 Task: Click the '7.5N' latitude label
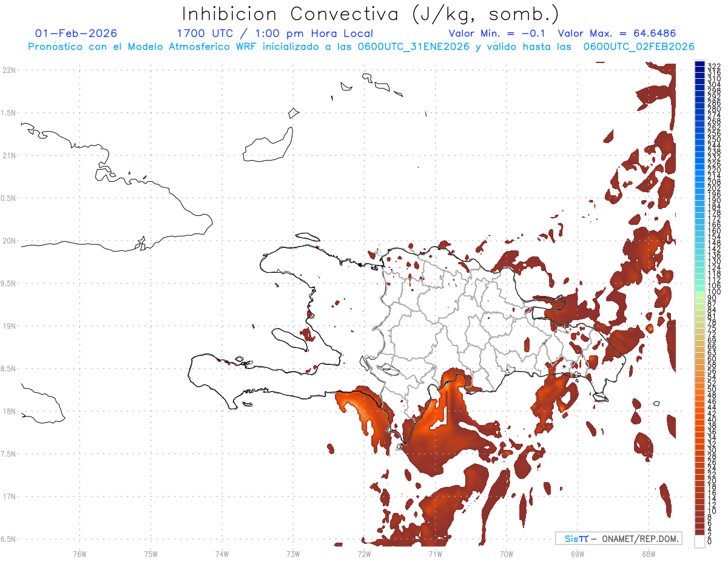[9, 454]
